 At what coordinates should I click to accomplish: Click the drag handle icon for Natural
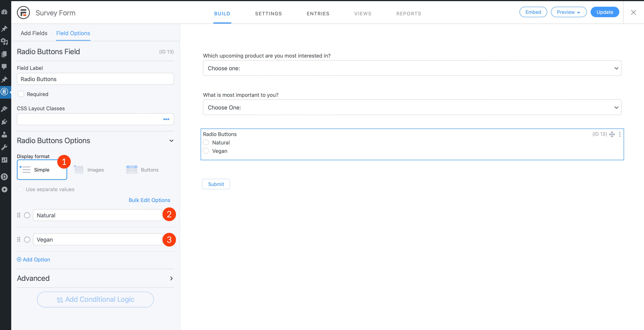tap(19, 215)
